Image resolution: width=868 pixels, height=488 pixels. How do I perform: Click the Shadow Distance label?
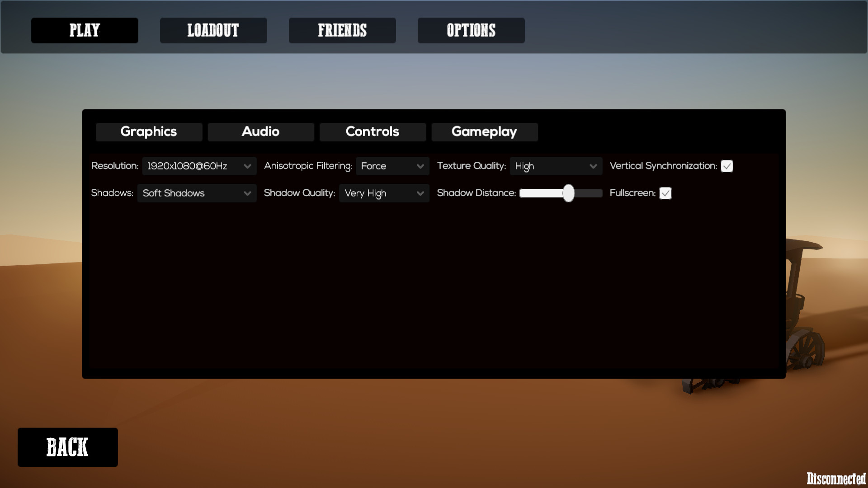tap(476, 193)
